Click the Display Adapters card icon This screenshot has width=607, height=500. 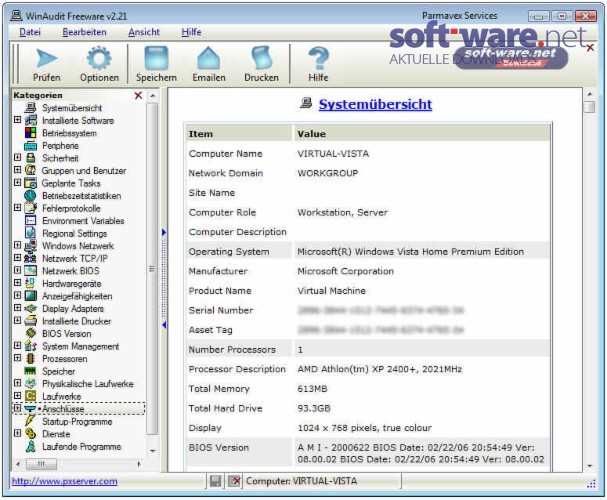coord(30,308)
